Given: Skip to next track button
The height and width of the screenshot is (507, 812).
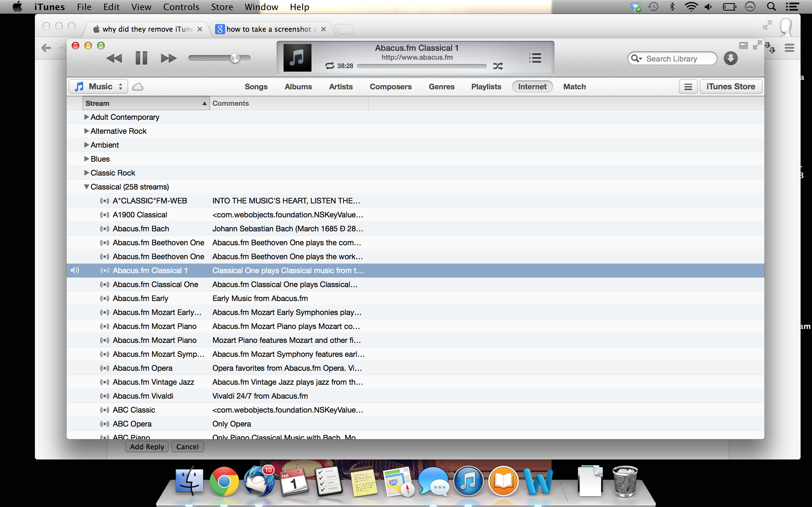Looking at the screenshot, I should (168, 58).
